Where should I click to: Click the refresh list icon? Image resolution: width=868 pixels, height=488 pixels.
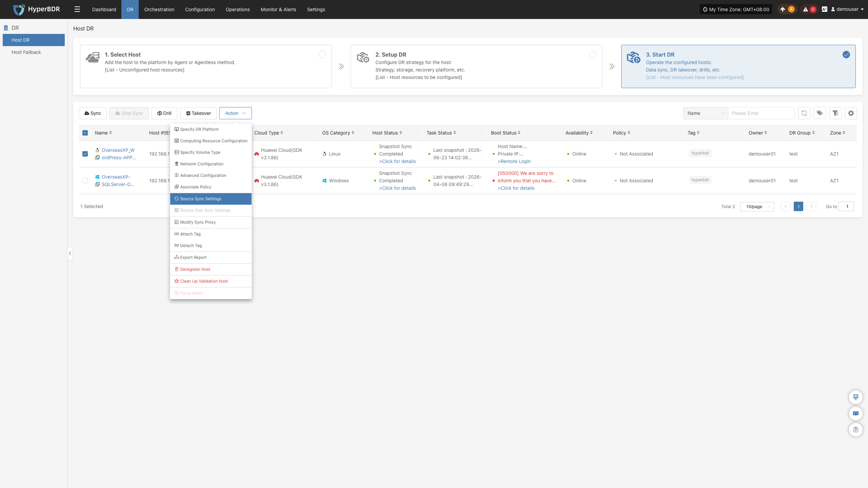coord(804,113)
